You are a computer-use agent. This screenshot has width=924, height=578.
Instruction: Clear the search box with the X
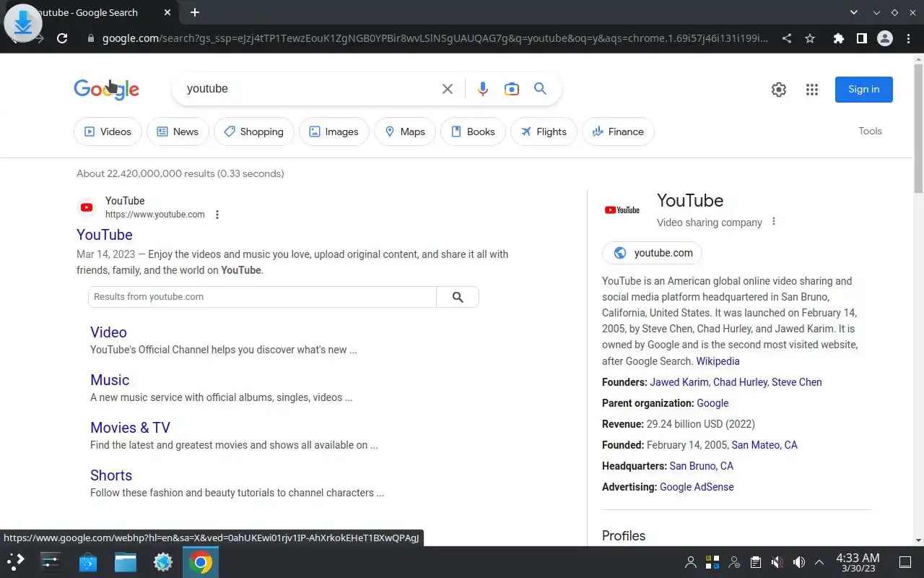click(448, 89)
